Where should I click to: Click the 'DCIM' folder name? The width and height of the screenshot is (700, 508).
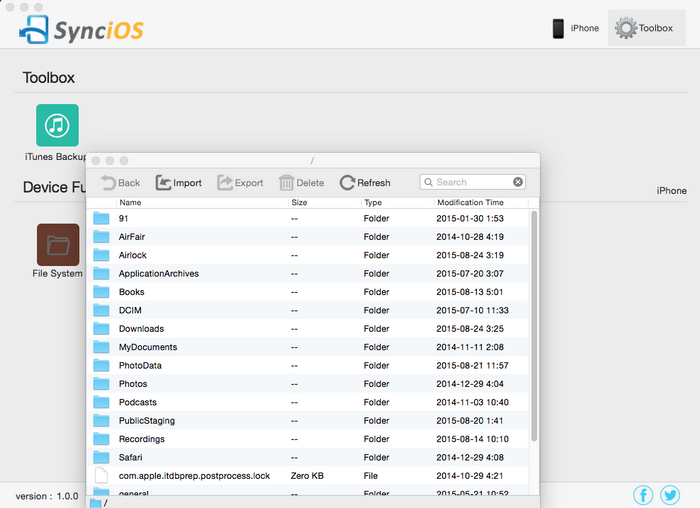click(130, 310)
